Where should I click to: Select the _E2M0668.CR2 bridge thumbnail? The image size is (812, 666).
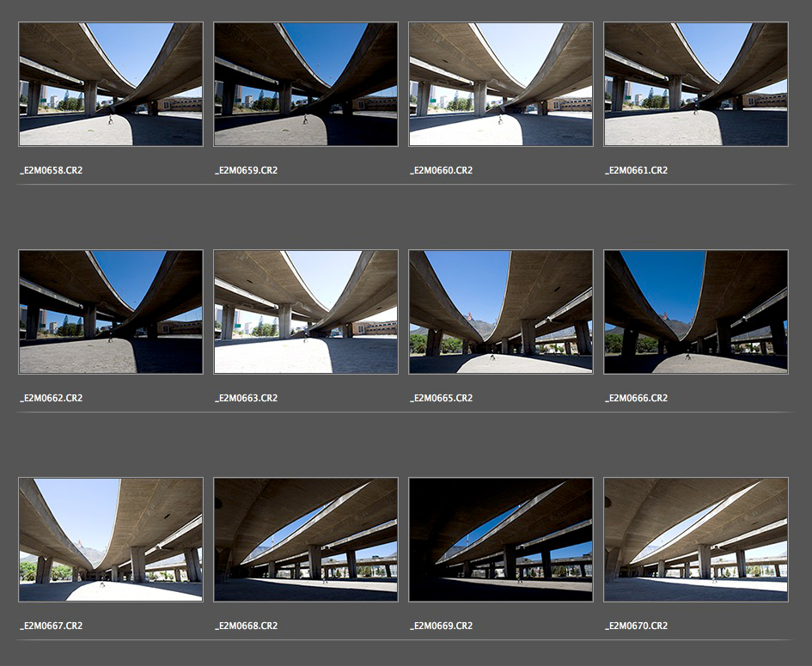click(305, 540)
